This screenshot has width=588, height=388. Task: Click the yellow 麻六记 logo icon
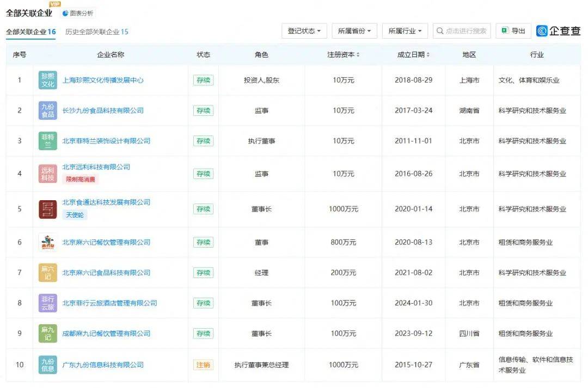[47, 273]
